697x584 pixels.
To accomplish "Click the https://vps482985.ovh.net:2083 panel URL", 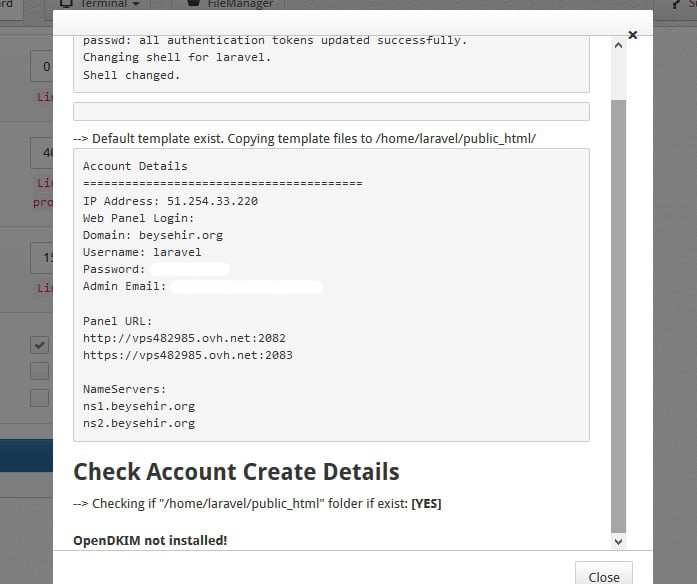I will [x=188, y=355].
